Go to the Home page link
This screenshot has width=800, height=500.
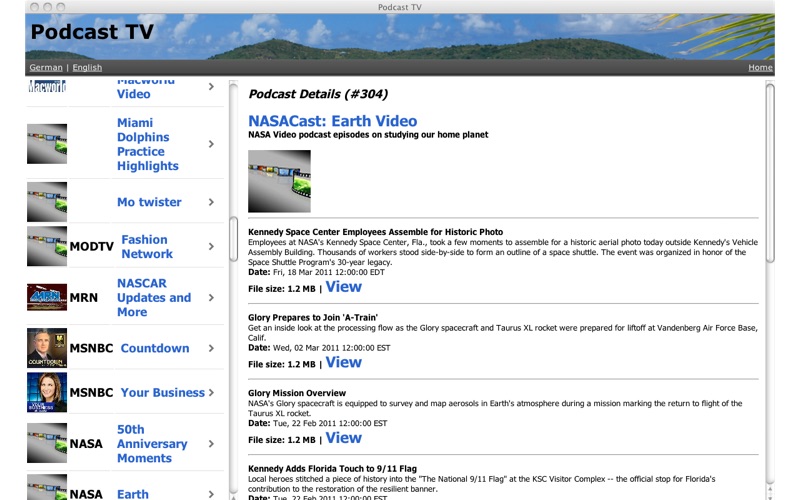pos(760,67)
